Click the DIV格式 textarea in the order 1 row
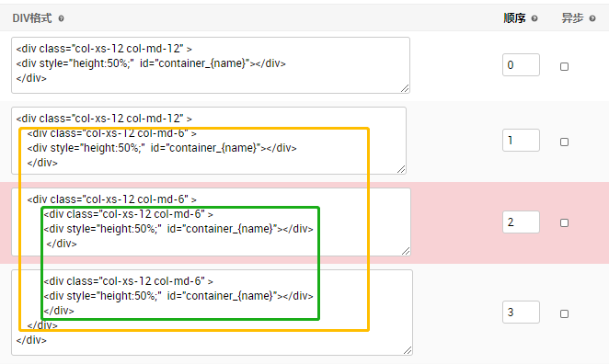This screenshot has height=364, width=609. [x=209, y=141]
